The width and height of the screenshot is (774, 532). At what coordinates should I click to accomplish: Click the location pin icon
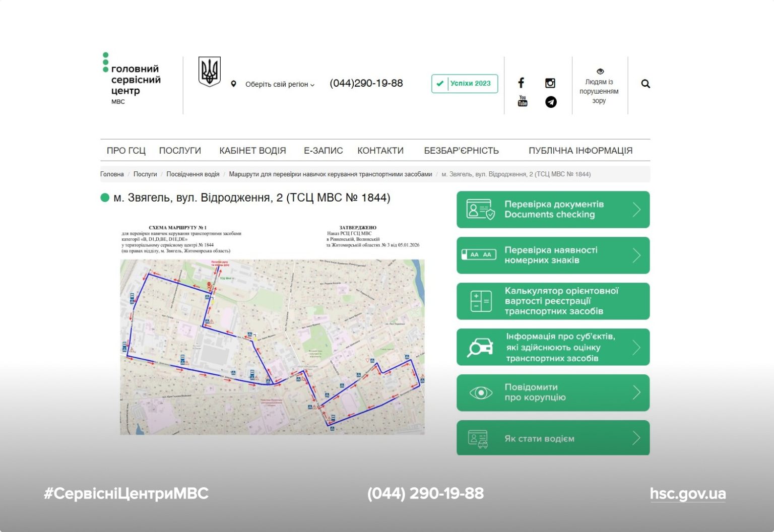233,84
